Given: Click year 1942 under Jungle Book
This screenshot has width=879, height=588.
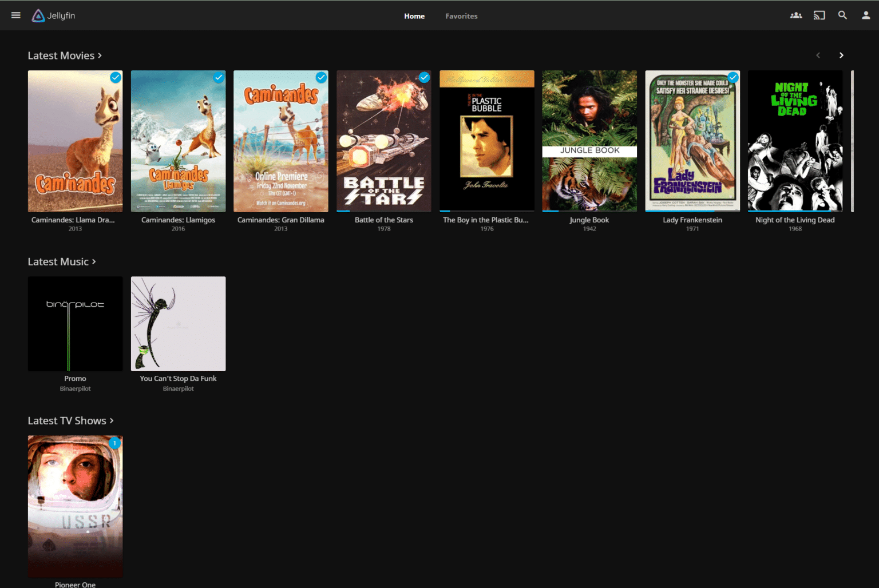Looking at the screenshot, I should (589, 229).
